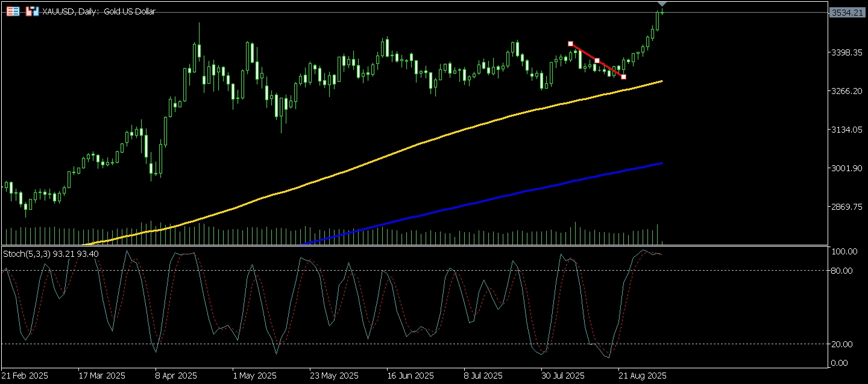Select the chart shift triangle marker
The height and width of the screenshot is (384, 868).
(662, 4)
